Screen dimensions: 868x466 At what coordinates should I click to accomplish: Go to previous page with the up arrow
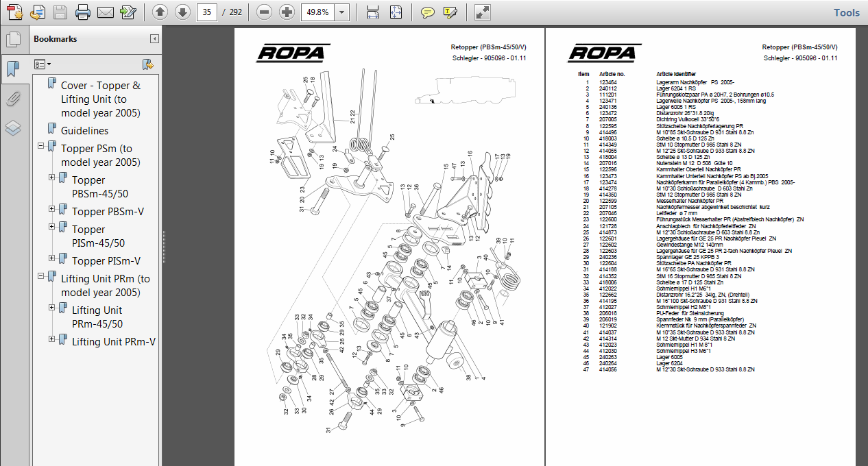(x=160, y=12)
